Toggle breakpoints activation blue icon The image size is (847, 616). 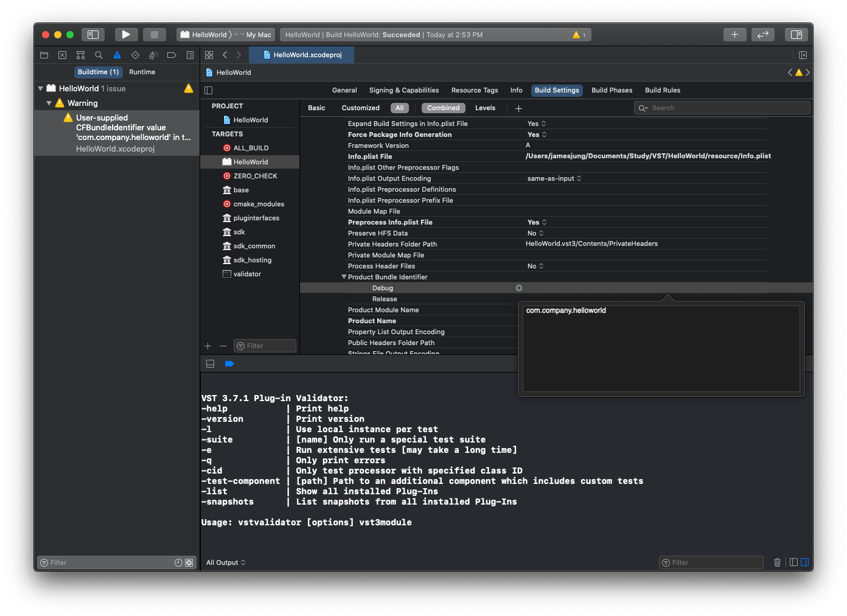229,363
